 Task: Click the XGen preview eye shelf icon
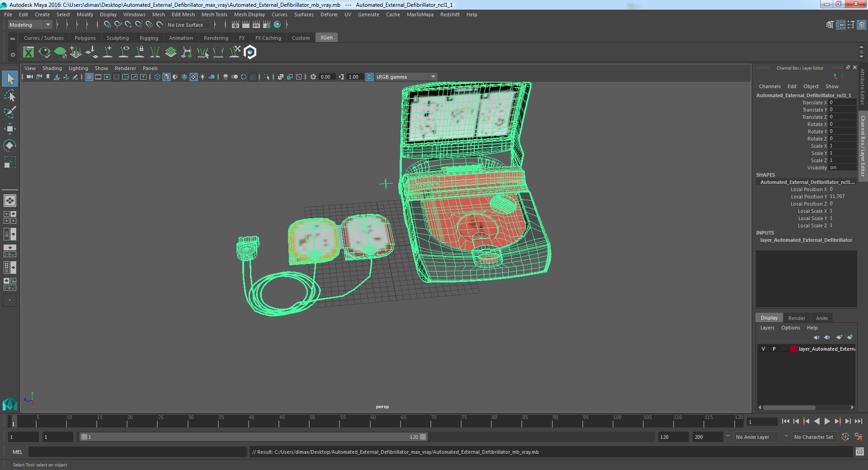coord(44,52)
